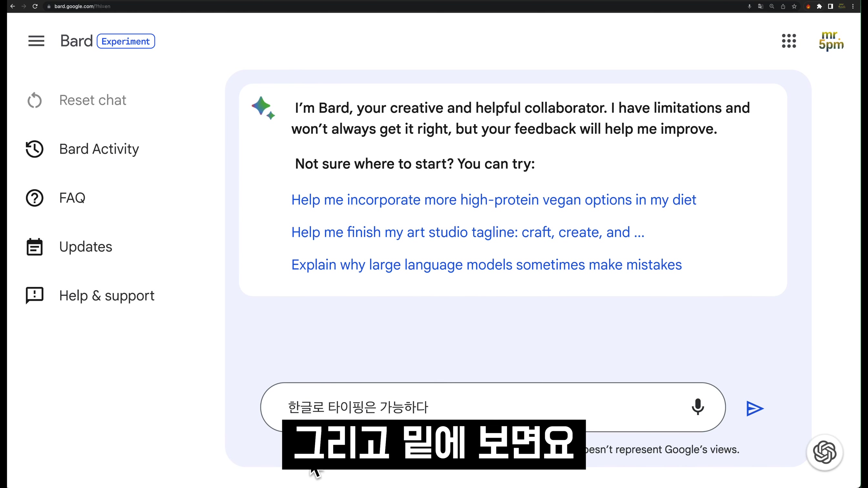Go forward with browser forward arrow
Image resolution: width=868 pixels, height=488 pixels.
coord(24,6)
